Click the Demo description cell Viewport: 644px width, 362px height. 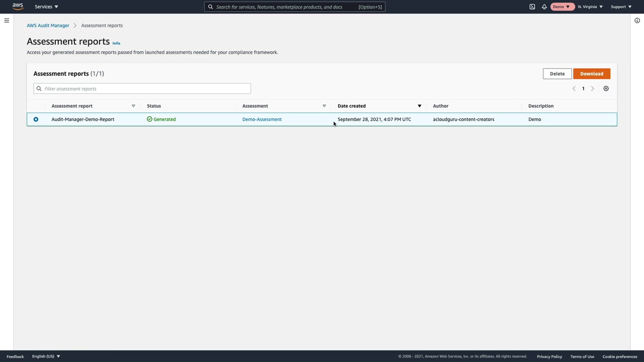(x=535, y=119)
